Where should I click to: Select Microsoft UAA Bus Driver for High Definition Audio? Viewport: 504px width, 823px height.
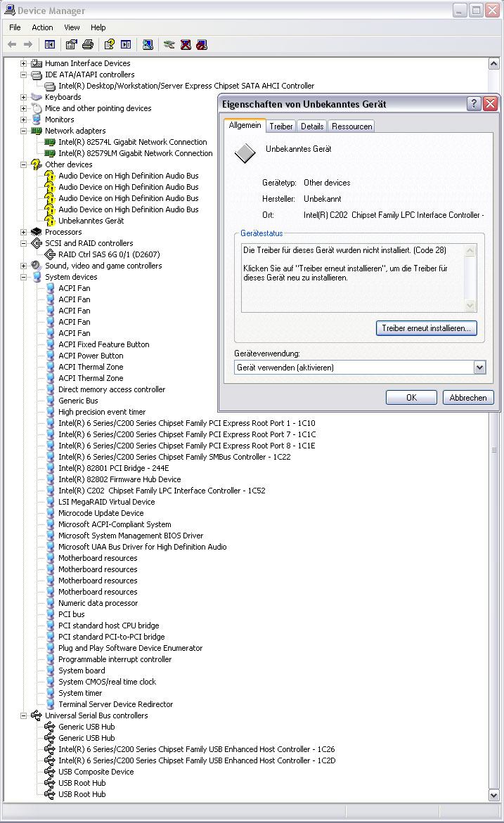pyautogui.click(x=142, y=547)
